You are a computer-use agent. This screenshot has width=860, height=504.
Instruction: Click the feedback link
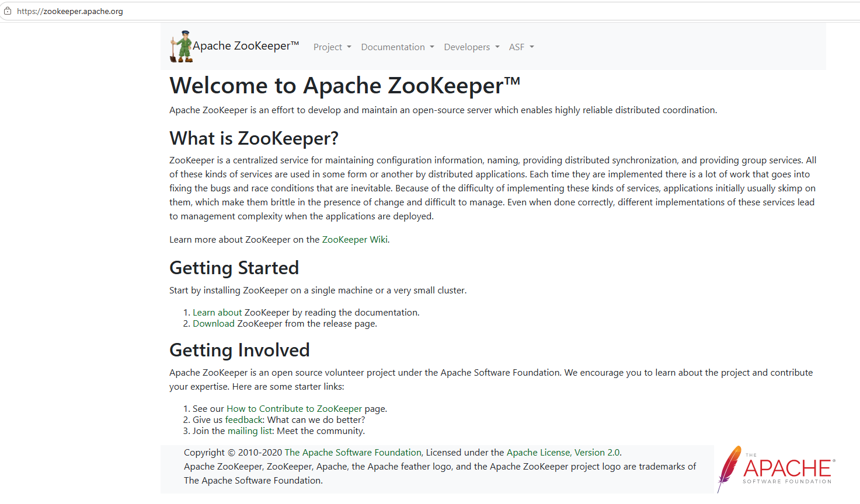click(244, 419)
